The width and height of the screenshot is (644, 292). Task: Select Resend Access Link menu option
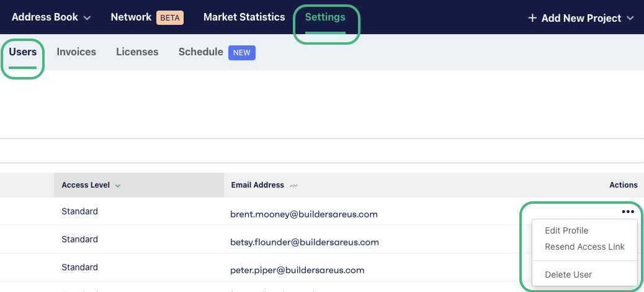(584, 247)
